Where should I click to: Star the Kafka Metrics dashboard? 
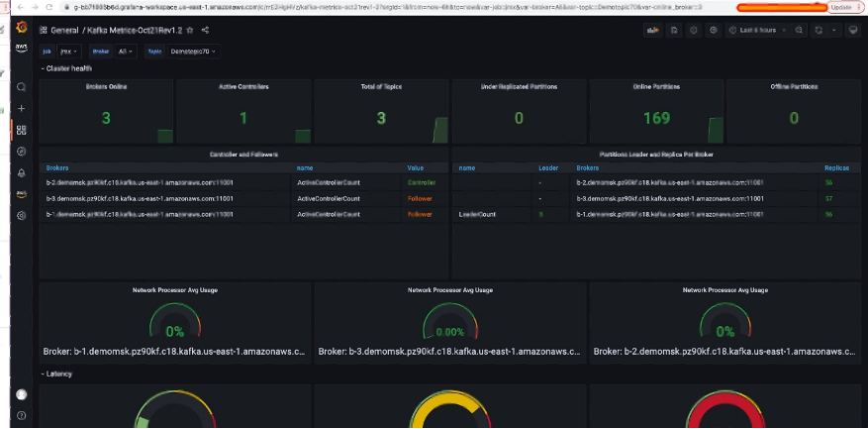[x=190, y=31]
